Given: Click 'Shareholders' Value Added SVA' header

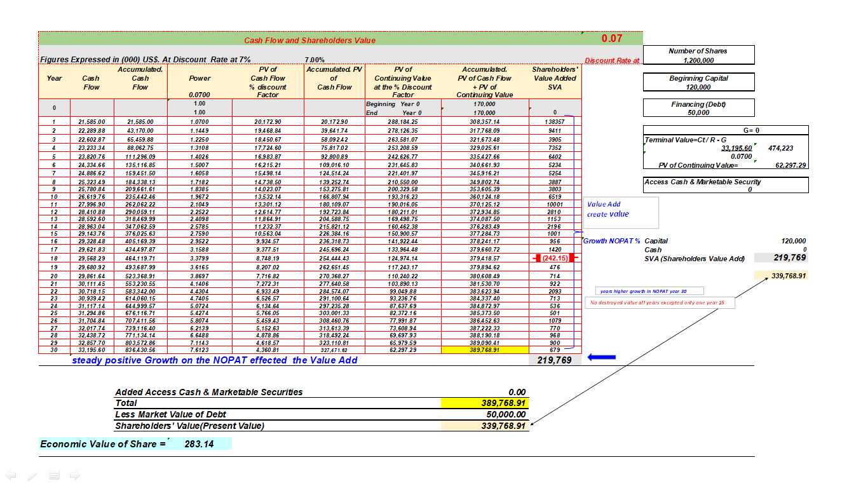Looking at the screenshot, I should [x=555, y=78].
